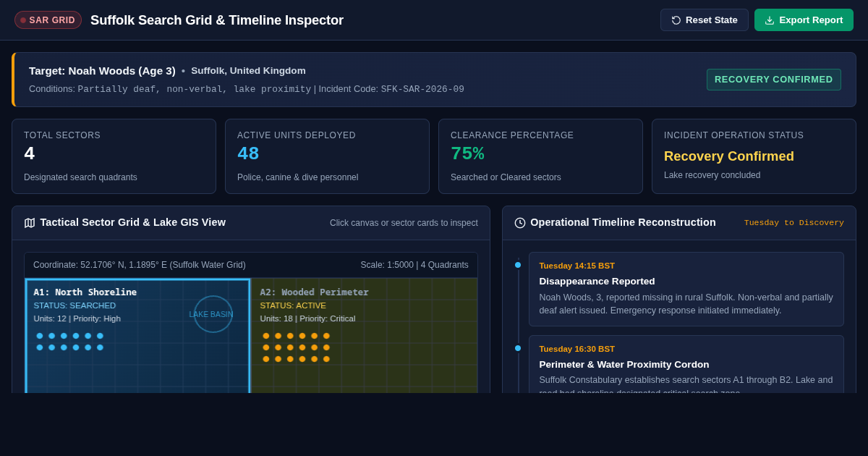Click the reset arrow icon in Reset State
This screenshot has height=456, width=868.
676,20
